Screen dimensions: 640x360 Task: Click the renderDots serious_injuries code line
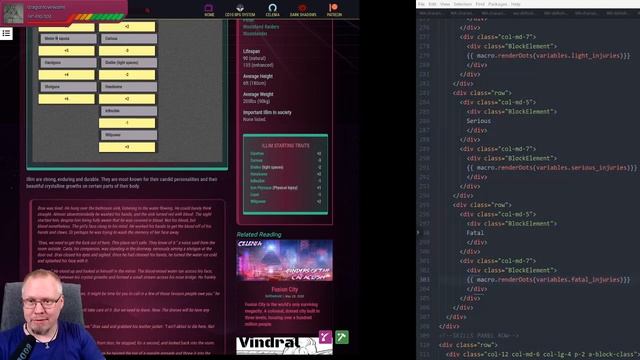(x=551, y=167)
